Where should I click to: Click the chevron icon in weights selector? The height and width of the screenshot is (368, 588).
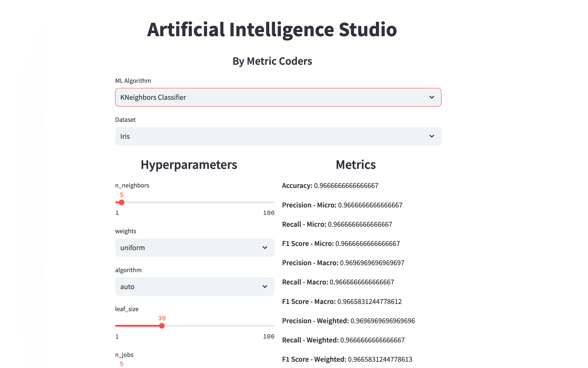pyautogui.click(x=265, y=247)
